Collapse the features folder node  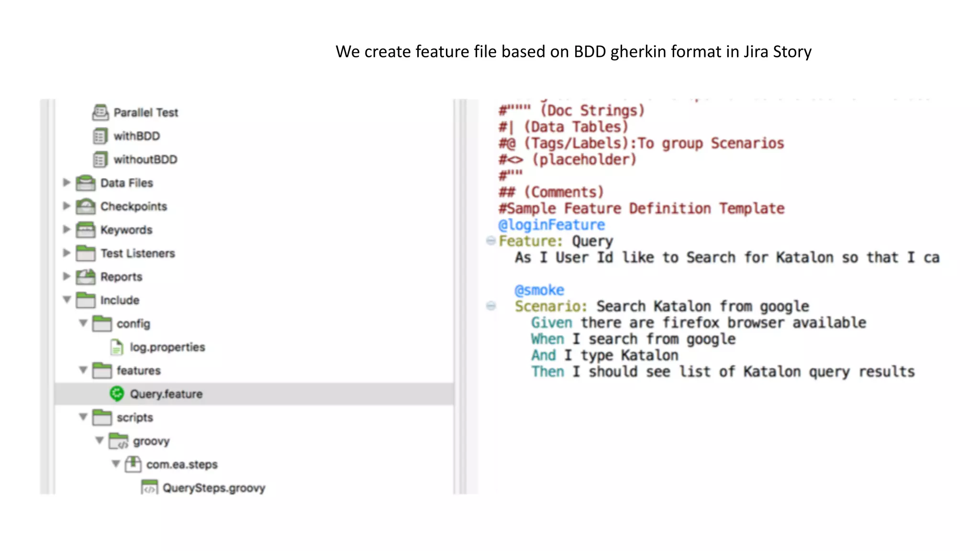click(x=83, y=370)
